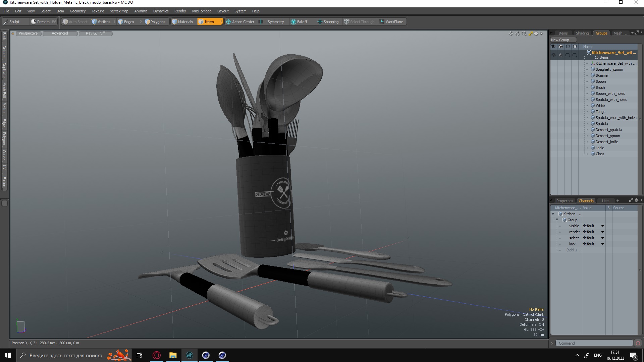This screenshot has height=362, width=644.
Task: Toggle render camera of Kitchenware_Set group
Action: [x=560, y=55]
